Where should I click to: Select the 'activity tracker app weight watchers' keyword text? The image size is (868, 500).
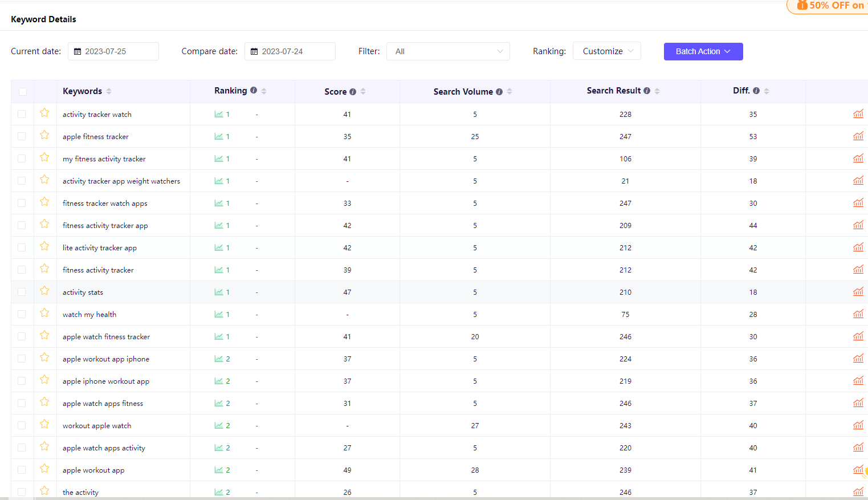click(x=121, y=181)
